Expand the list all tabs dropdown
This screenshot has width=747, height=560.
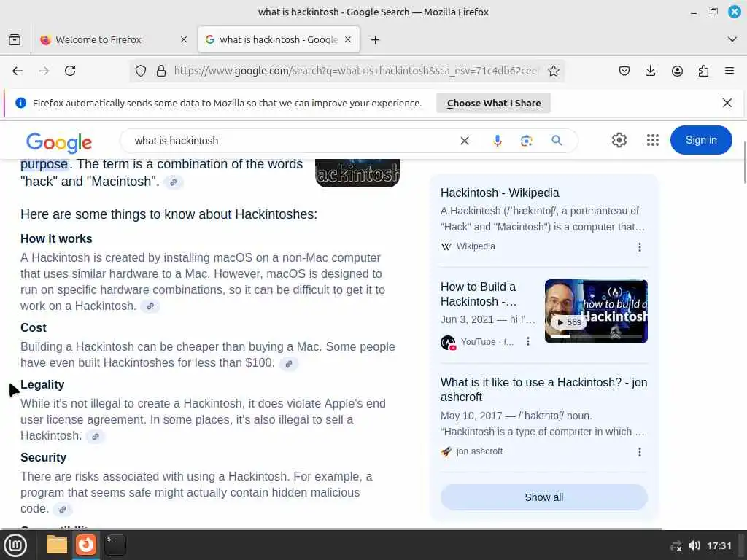(x=732, y=39)
